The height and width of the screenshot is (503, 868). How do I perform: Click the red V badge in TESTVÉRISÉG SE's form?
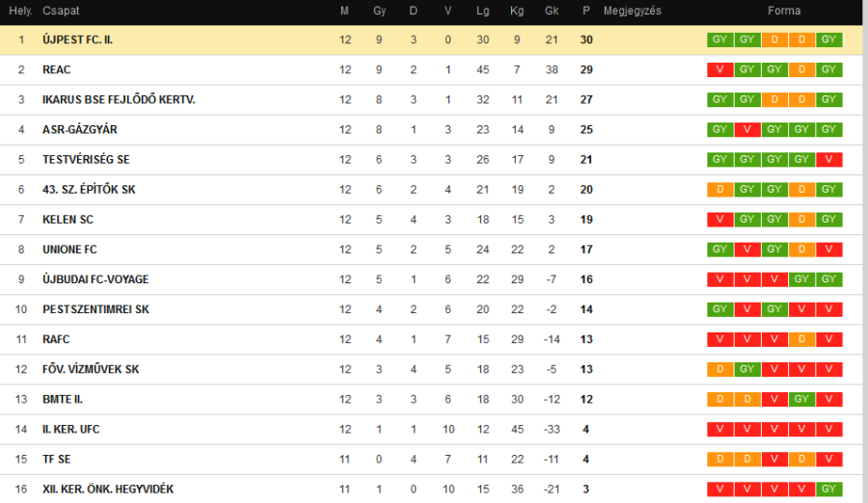[828, 159]
